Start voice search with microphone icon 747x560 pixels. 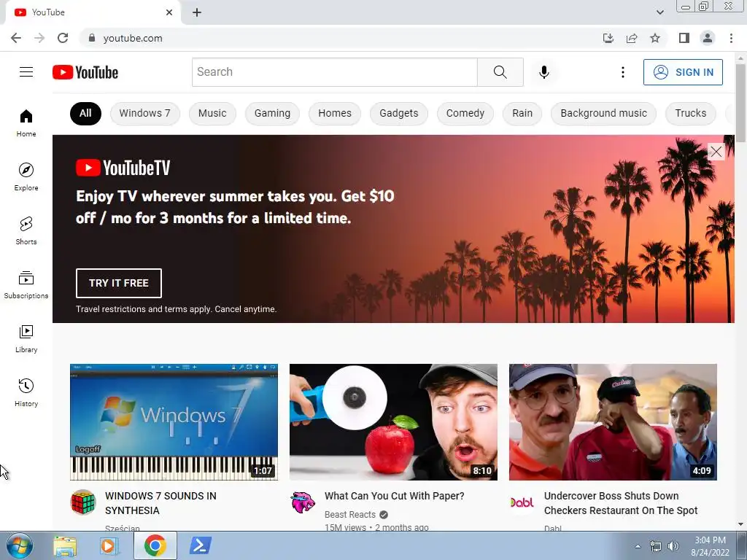pyautogui.click(x=544, y=72)
